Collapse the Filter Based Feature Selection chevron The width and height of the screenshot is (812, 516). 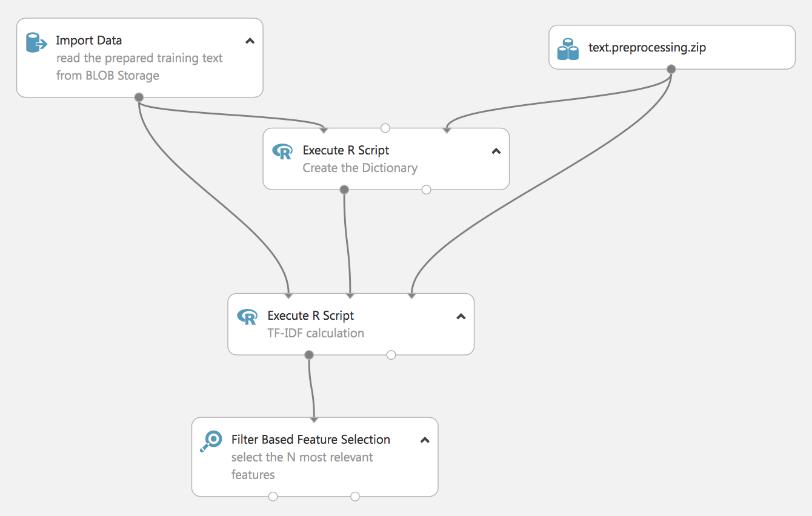click(425, 440)
